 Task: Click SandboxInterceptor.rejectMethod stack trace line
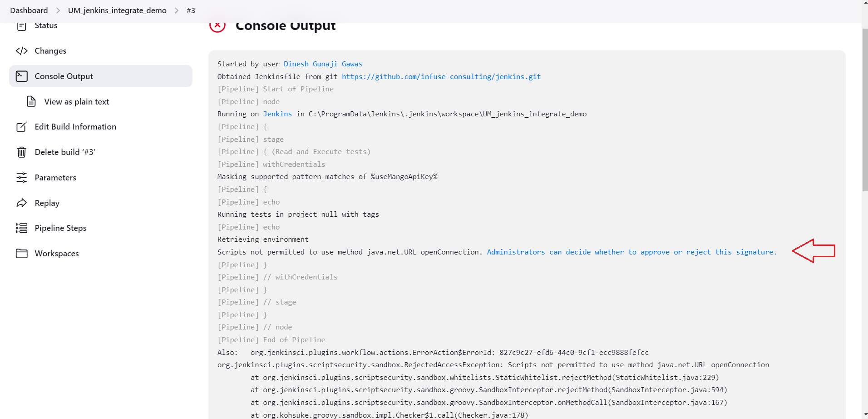pyautogui.click(x=489, y=390)
